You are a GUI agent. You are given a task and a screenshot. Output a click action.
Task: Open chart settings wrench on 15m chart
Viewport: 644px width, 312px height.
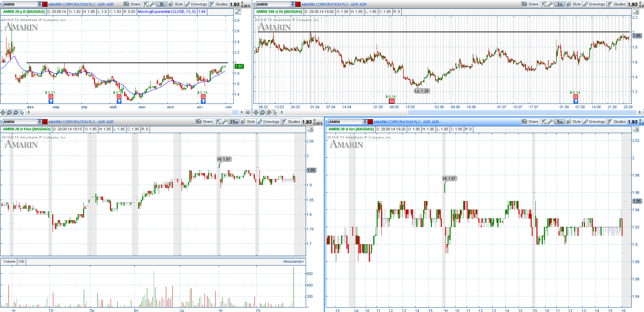[224, 122]
